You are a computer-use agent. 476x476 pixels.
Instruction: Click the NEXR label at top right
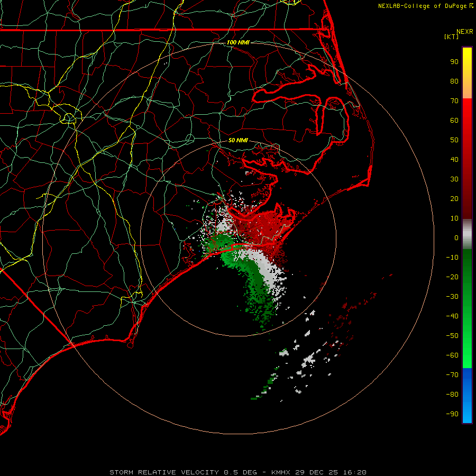464,32
